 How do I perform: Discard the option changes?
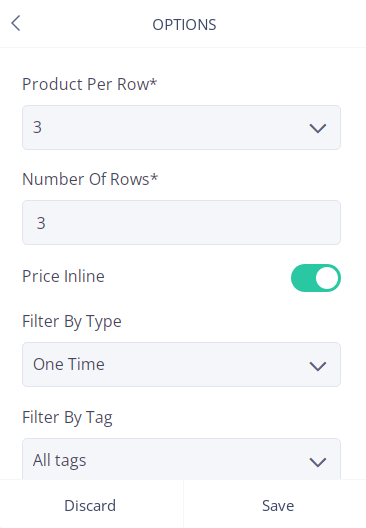tap(90, 505)
